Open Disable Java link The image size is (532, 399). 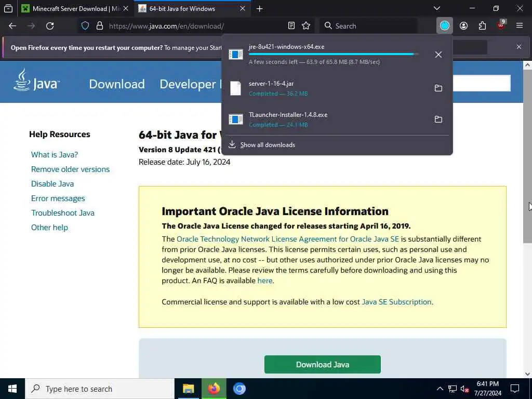pyautogui.click(x=52, y=184)
